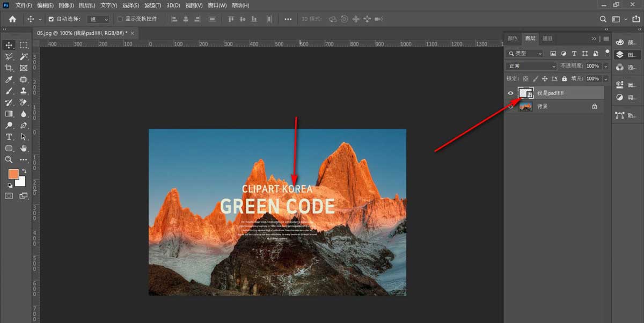Expand the 不透明度 opacity dropdown arrow
644x323 pixels.
(x=606, y=66)
